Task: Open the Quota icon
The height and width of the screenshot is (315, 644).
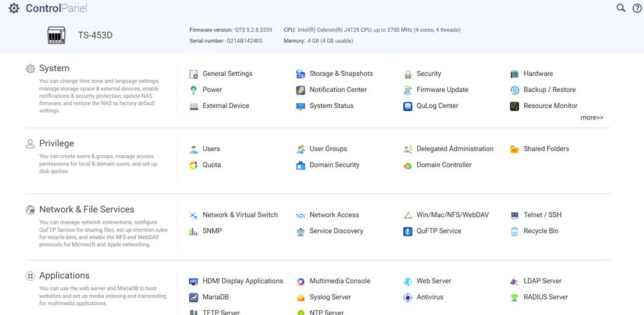Action: point(193,165)
